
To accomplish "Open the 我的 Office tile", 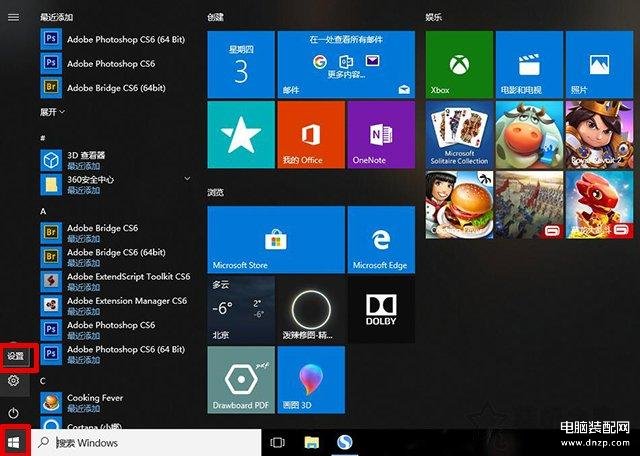I will [x=311, y=135].
